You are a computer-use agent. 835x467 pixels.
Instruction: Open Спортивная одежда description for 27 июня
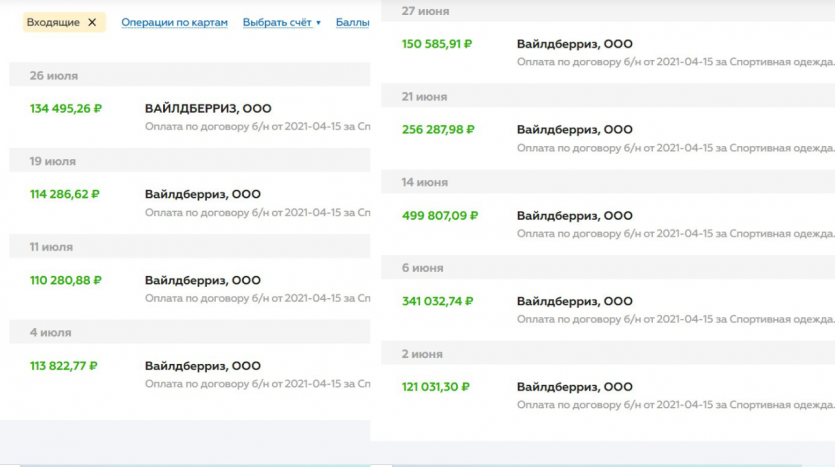(675, 62)
